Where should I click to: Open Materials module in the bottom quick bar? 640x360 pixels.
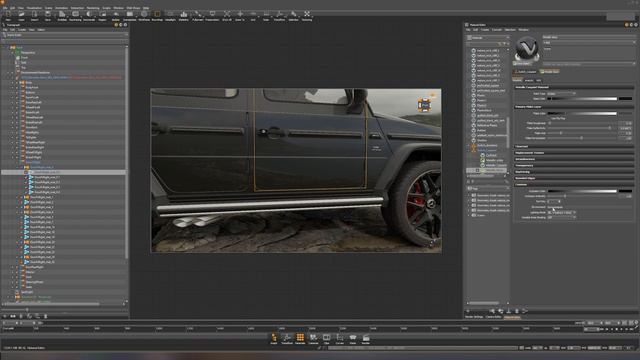[300, 339]
